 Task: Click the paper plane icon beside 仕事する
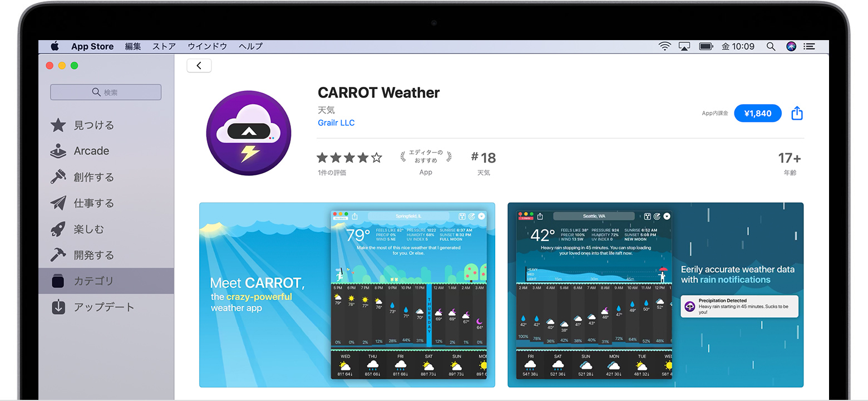tap(58, 203)
